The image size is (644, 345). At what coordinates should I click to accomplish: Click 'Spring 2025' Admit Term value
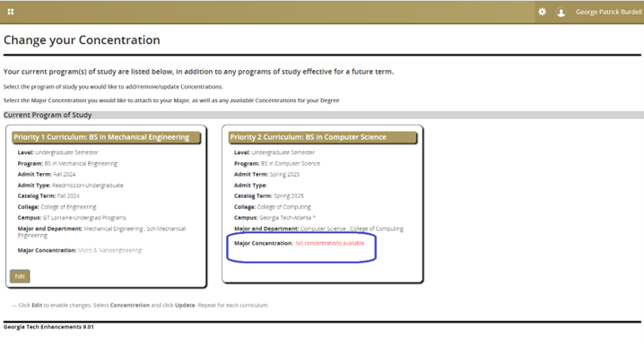[284, 175]
